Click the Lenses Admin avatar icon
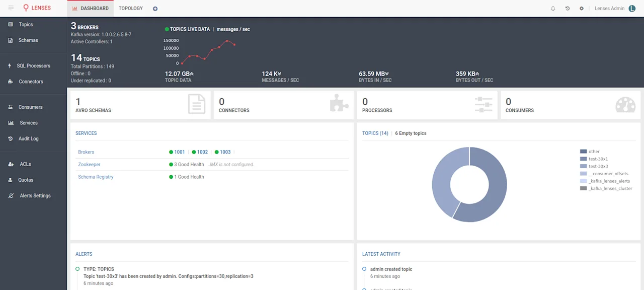Image resolution: width=644 pixels, height=290 pixels. [632, 9]
